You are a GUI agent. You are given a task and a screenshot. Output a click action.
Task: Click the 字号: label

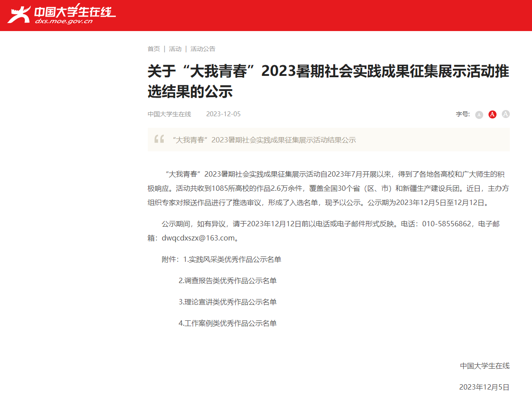(462, 114)
